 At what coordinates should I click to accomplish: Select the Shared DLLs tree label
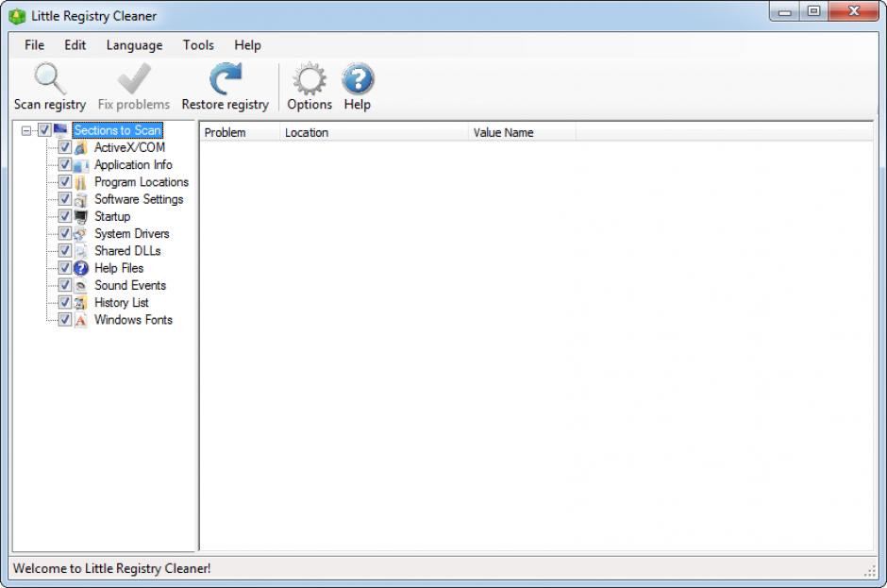(x=127, y=251)
